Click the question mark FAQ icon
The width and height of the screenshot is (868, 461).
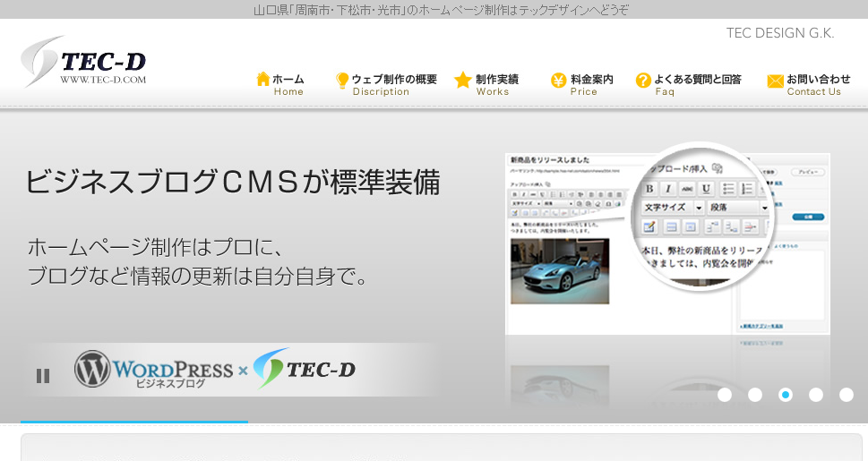coord(643,81)
